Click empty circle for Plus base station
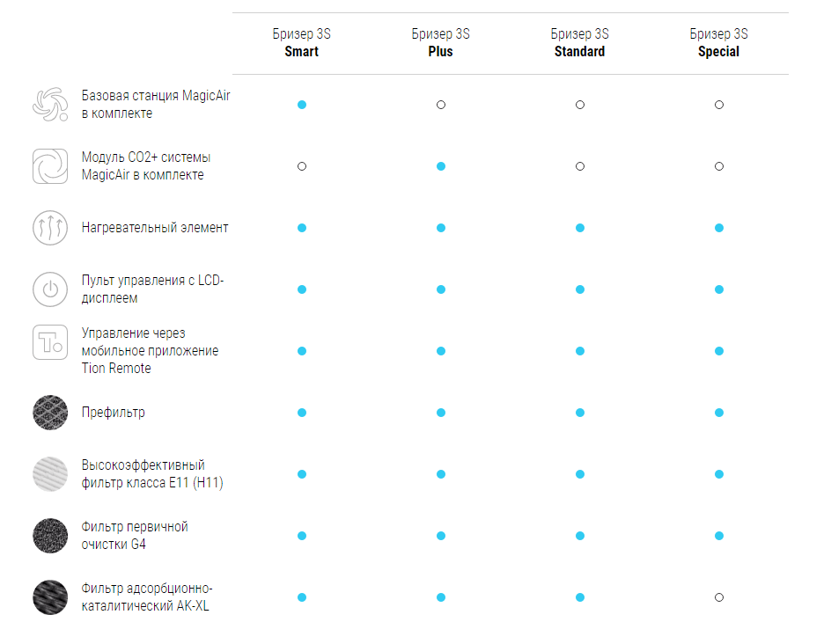This screenshot has width=831, height=644. [x=441, y=105]
